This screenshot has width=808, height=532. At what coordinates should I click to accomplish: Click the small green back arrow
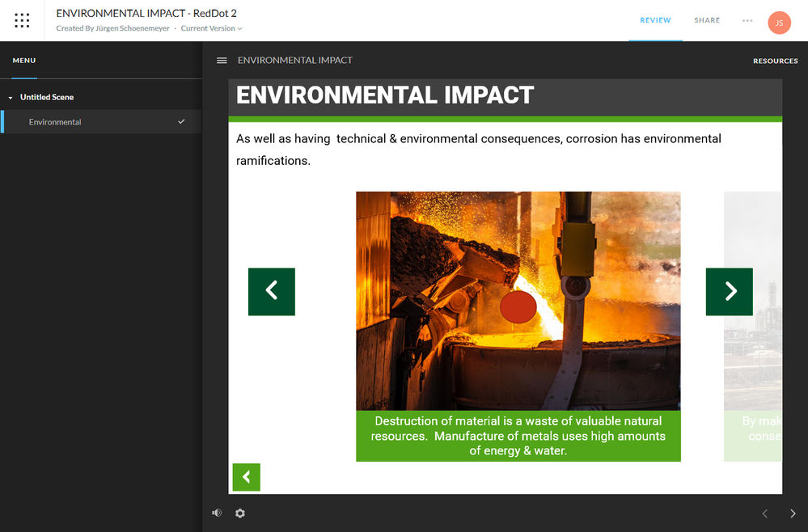coord(246,477)
